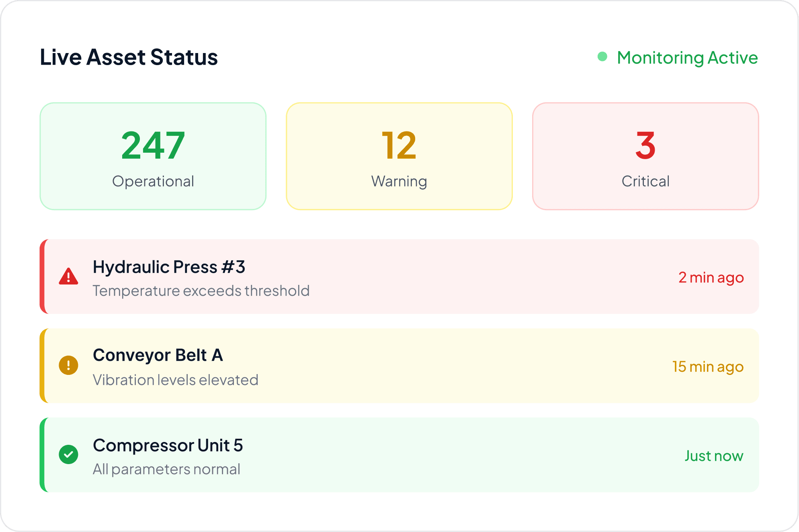
Task: Collapse the Compressor Unit 5 entry
Action: [399, 455]
